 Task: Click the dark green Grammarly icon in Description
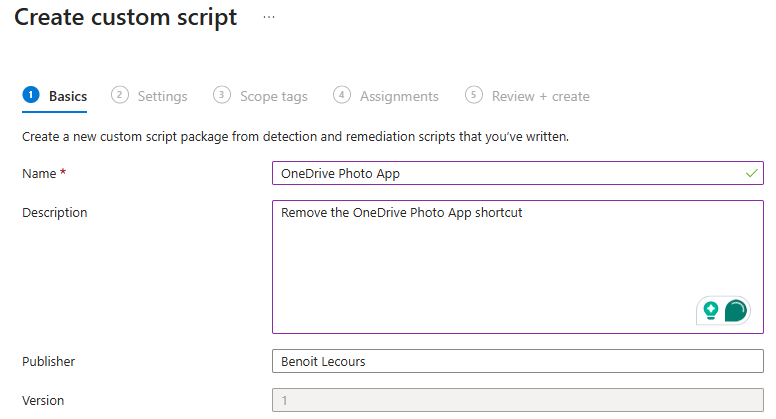(x=735, y=311)
